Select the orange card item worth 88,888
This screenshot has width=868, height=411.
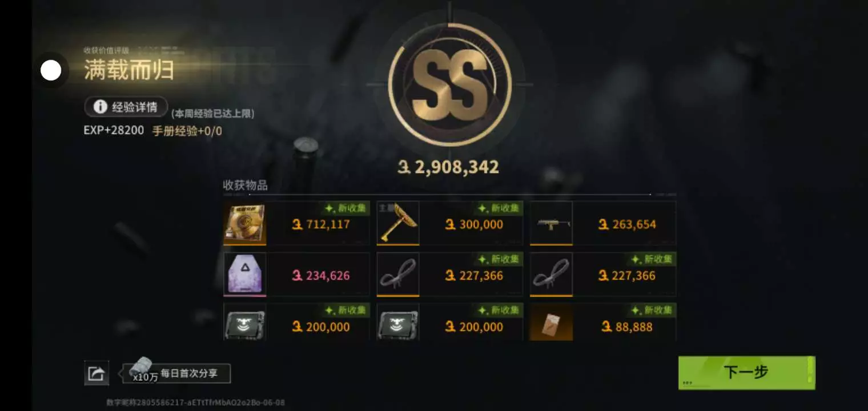point(551,323)
